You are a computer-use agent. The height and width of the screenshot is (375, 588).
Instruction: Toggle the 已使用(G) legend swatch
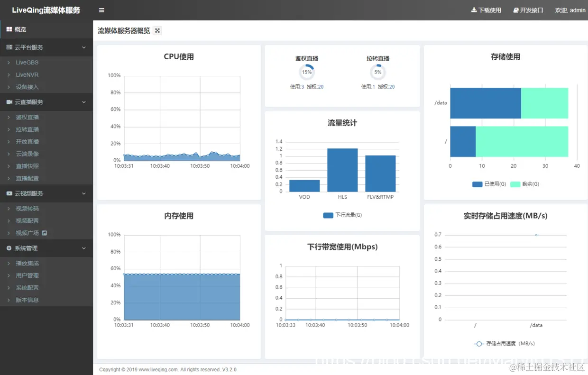click(478, 184)
